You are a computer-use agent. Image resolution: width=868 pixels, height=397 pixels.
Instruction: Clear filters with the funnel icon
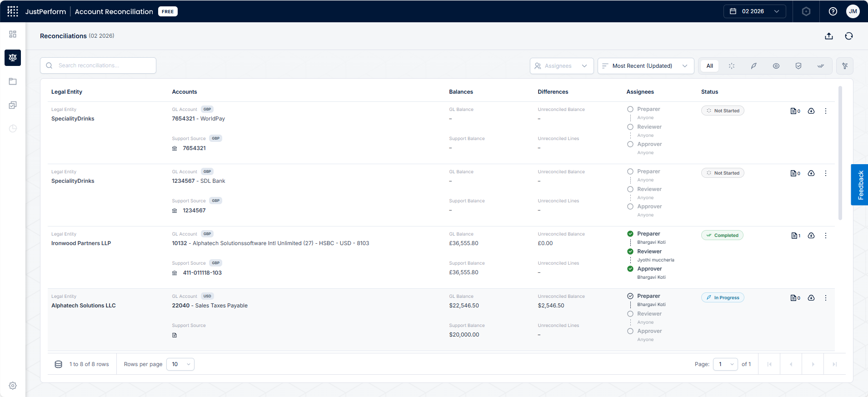[x=845, y=66]
